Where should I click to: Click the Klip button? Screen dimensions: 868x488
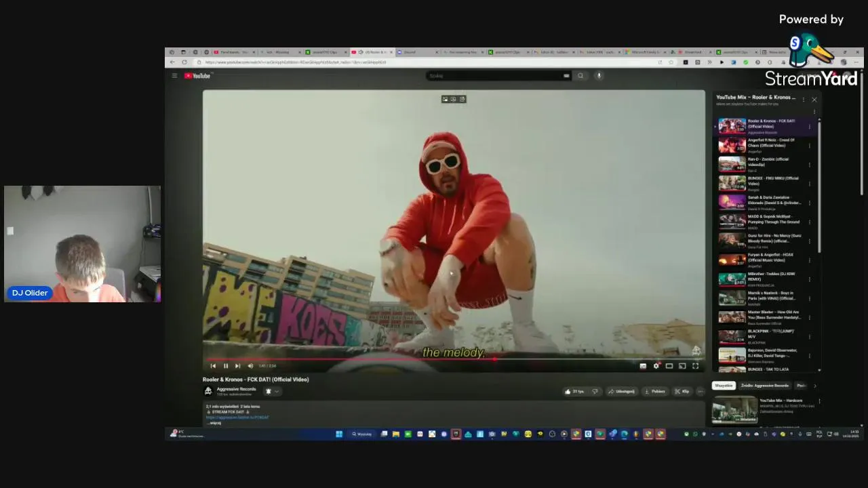[683, 391]
